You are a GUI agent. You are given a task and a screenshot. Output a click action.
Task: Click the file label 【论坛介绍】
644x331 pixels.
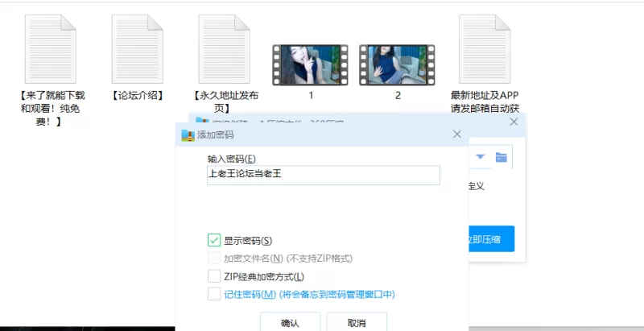tap(137, 96)
